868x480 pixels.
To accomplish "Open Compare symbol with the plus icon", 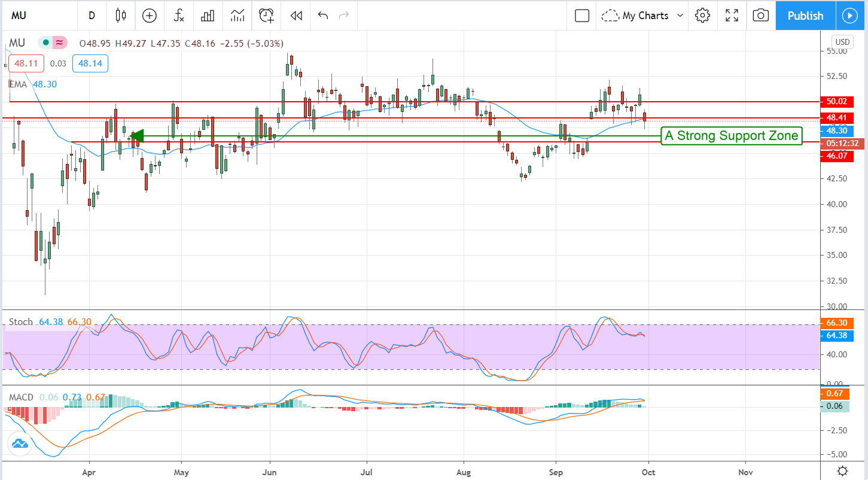I will pyautogui.click(x=148, y=16).
